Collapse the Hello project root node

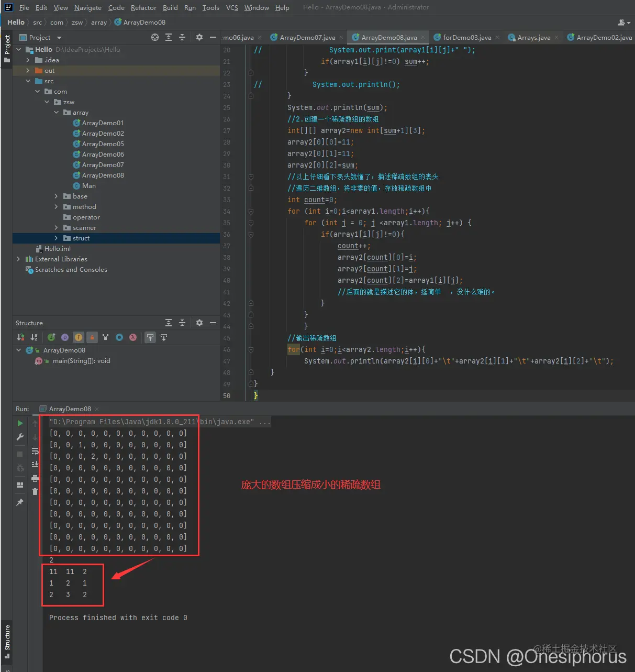pyautogui.click(x=19, y=50)
